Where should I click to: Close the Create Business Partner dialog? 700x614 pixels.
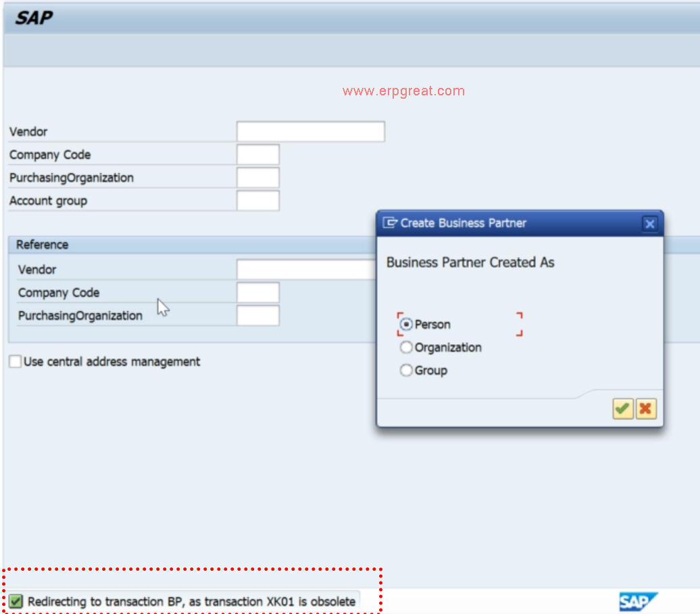[649, 223]
